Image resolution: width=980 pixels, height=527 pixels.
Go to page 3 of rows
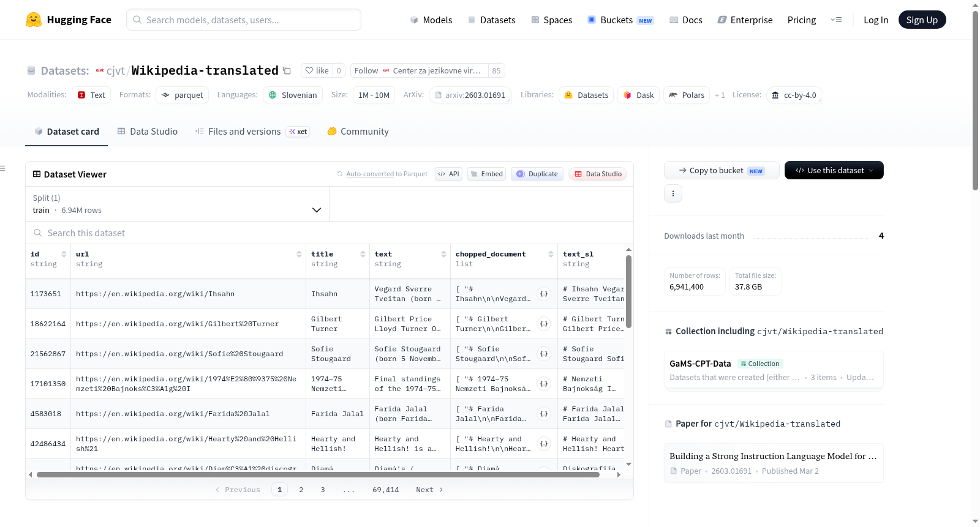pyautogui.click(x=323, y=490)
